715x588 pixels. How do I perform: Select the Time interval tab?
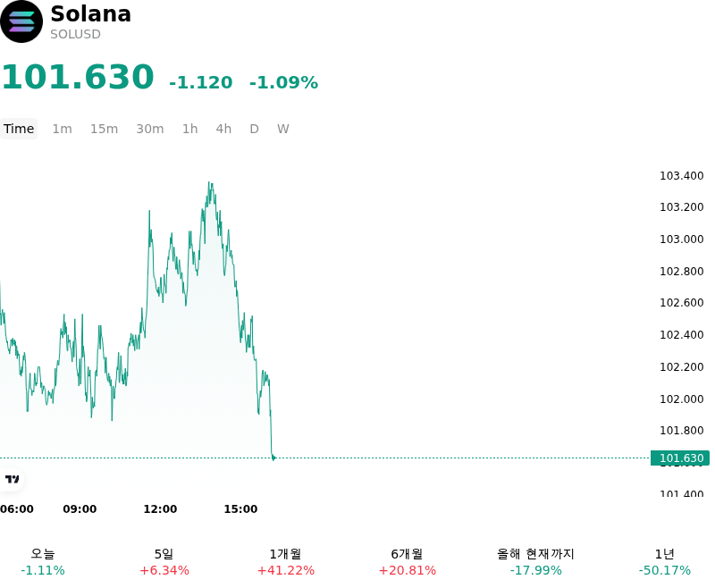[x=19, y=129]
